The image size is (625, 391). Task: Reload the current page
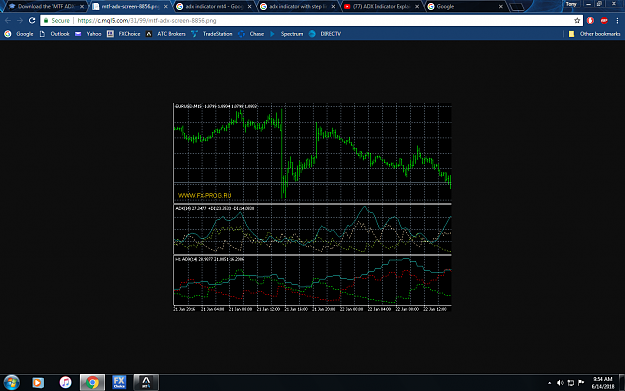[x=32, y=20]
